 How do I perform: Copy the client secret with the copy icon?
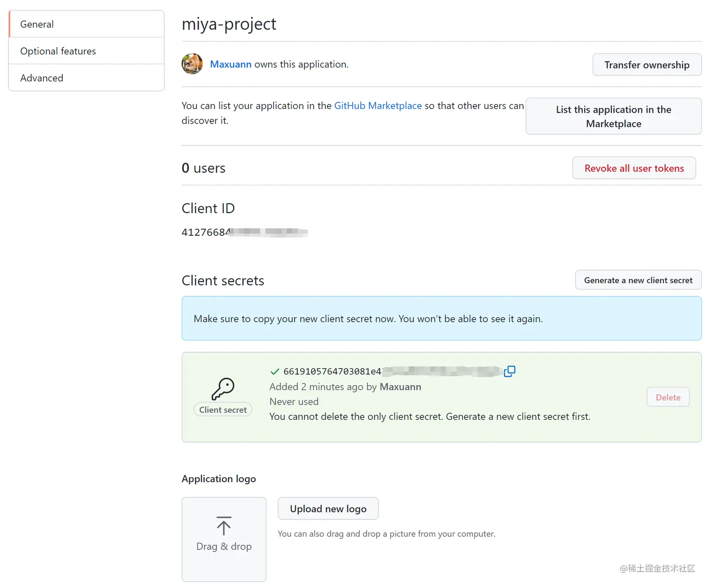pyautogui.click(x=509, y=371)
